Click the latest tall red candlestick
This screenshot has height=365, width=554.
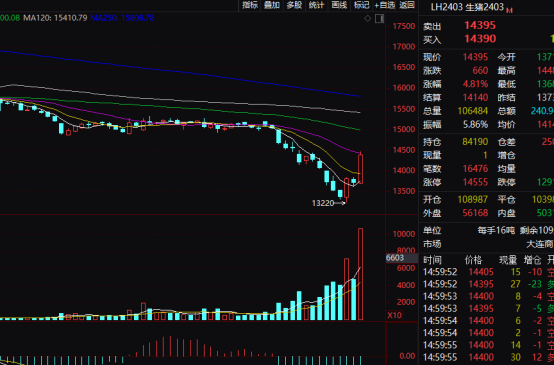360,169
